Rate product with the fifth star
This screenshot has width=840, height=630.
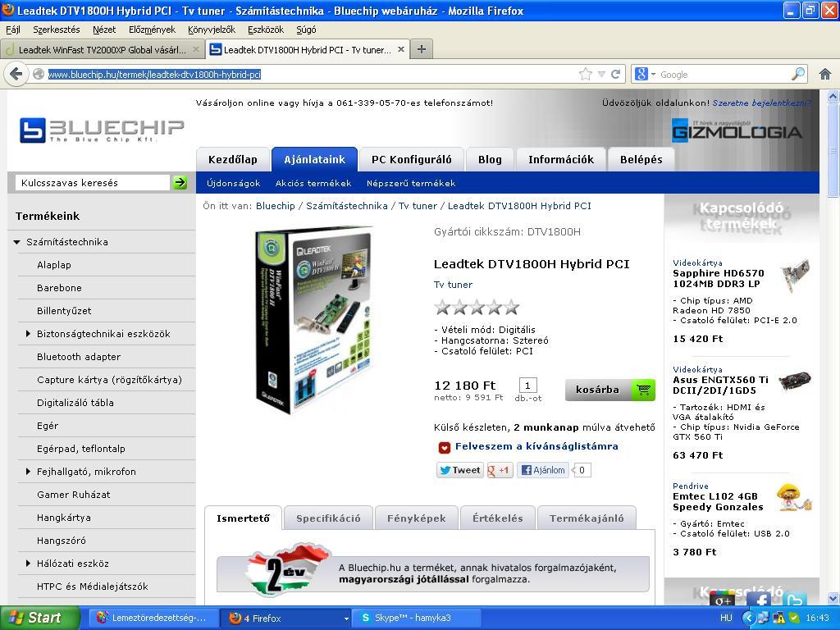pos(512,308)
